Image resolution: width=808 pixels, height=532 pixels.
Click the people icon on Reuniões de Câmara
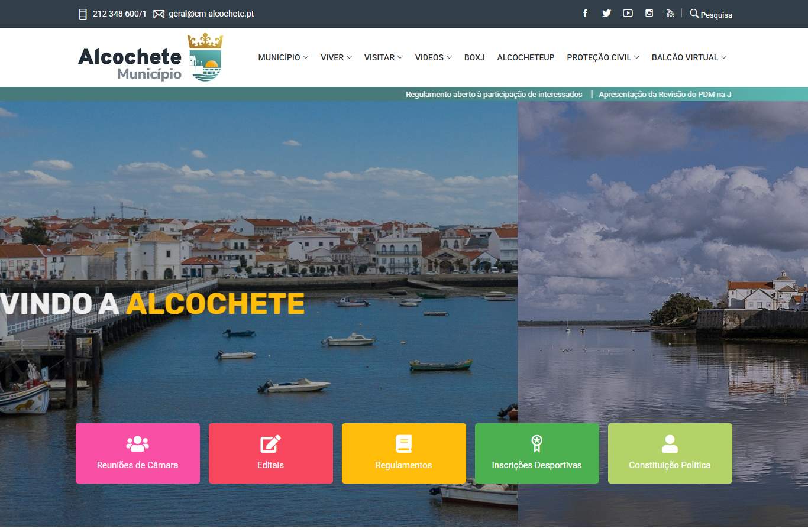point(137,443)
